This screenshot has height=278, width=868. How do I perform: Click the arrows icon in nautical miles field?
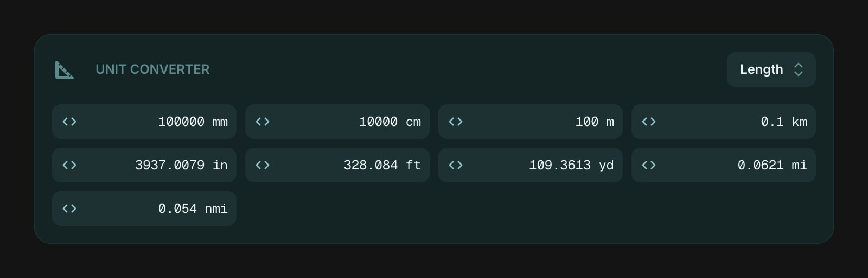69,208
